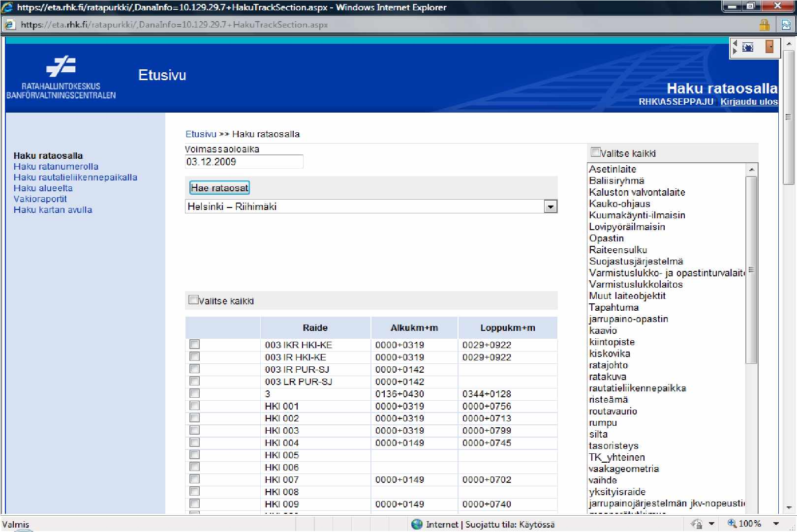This screenshot has height=532, width=797.
Task: Click the page vertical scrollbar thumb
Action: [788, 117]
